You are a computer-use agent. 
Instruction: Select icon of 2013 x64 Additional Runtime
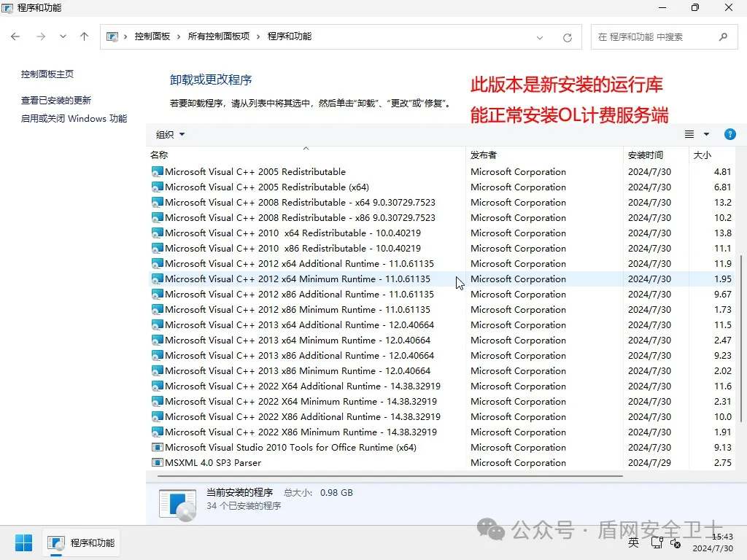(x=158, y=324)
